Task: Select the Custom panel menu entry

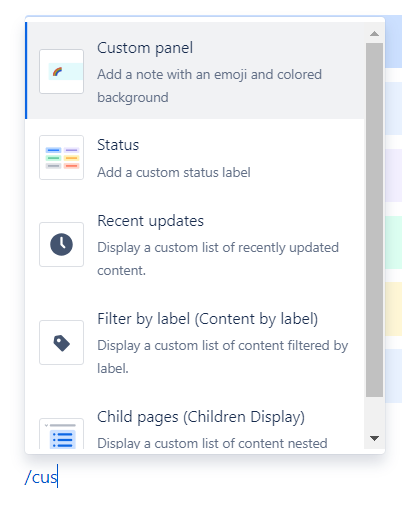Action: [x=195, y=70]
